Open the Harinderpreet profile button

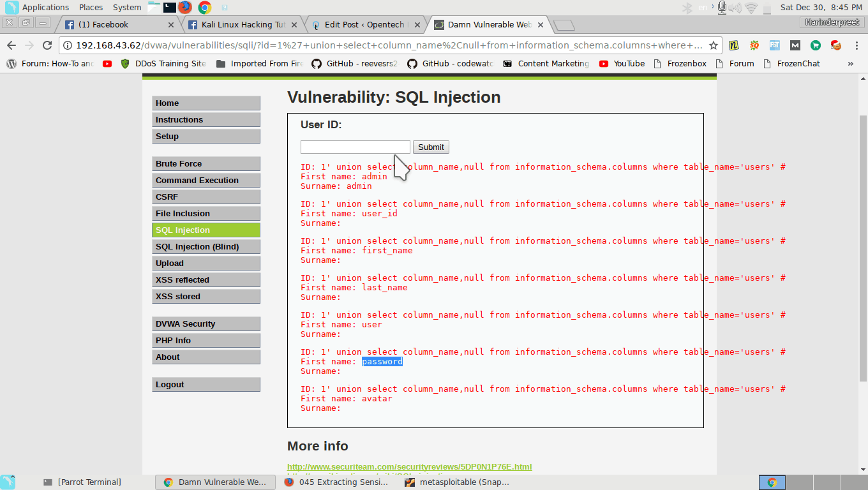(x=832, y=22)
